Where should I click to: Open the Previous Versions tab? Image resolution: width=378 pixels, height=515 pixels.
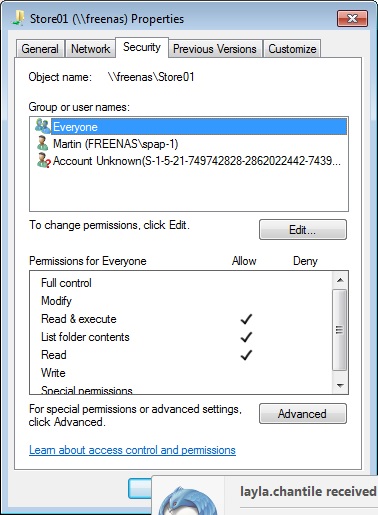click(215, 49)
